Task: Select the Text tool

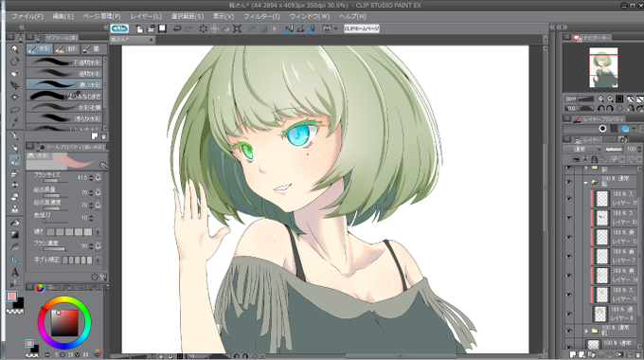Action: [15, 272]
